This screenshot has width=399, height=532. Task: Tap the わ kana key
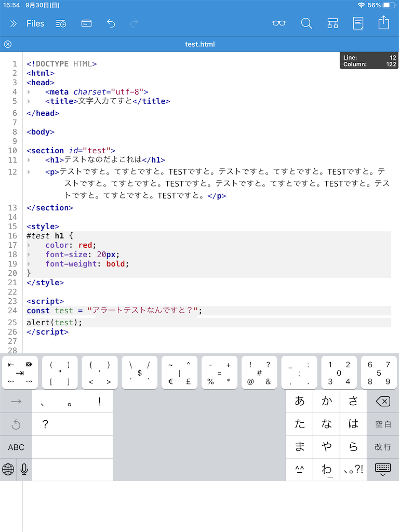[x=326, y=470]
